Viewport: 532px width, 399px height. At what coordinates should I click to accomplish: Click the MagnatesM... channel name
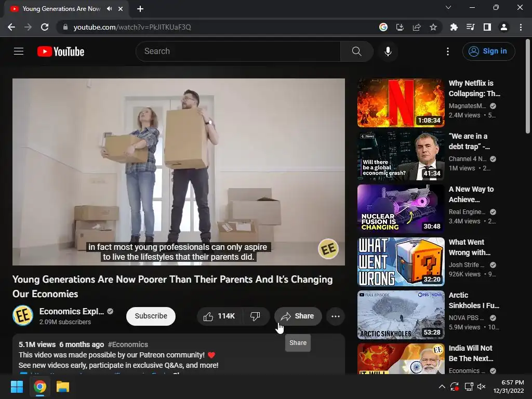coord(467,106)
